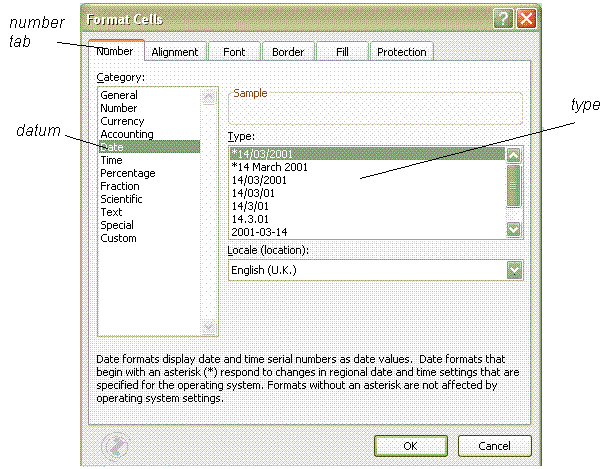Select the 14.3.01 date type
The height and width of the screenshot is (469, 608).
[250, 218]
